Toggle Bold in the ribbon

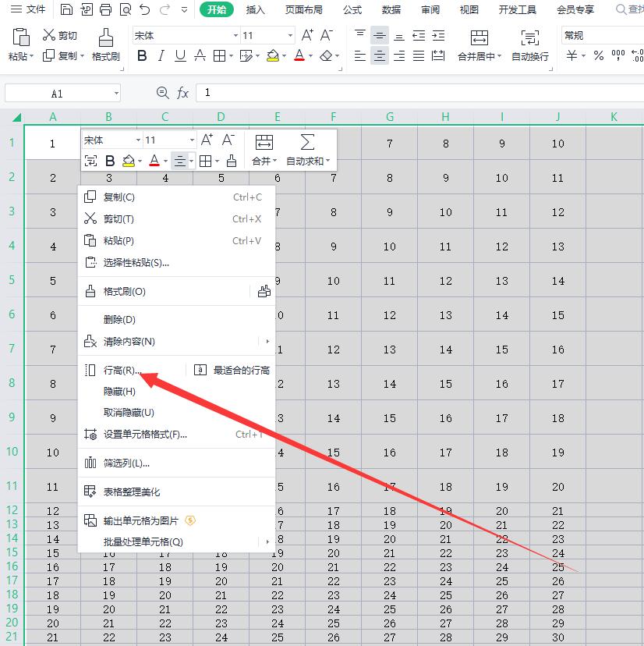[x=142, y=55]
